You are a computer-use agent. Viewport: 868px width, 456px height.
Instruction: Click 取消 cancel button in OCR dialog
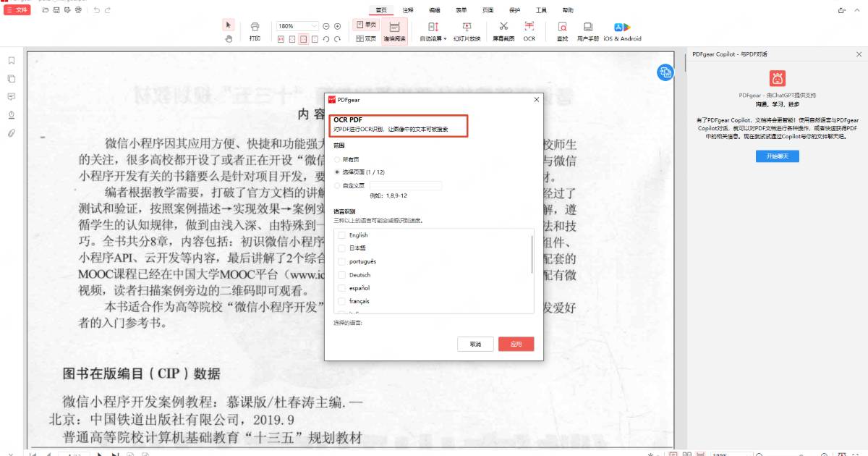[x=475, y=344]
